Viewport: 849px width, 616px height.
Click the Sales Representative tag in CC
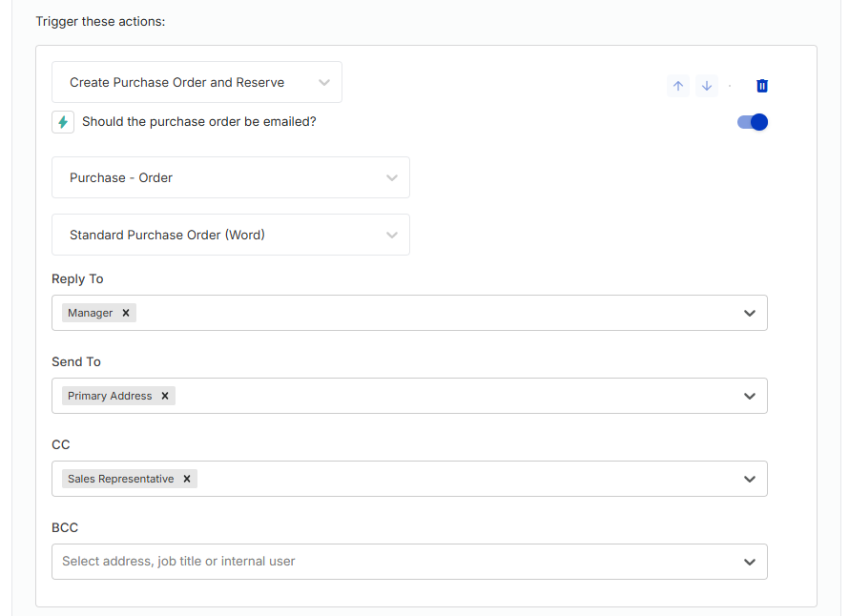pos(120,479)
